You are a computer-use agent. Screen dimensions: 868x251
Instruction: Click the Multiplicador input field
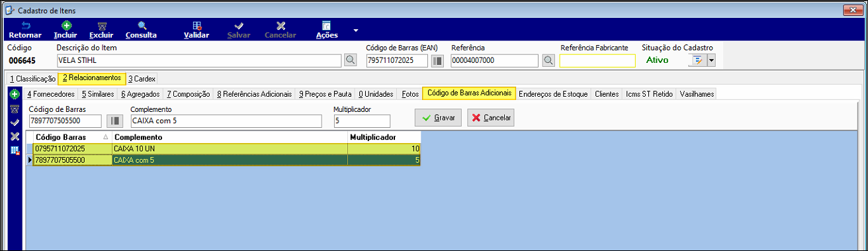tap(362, 121)
